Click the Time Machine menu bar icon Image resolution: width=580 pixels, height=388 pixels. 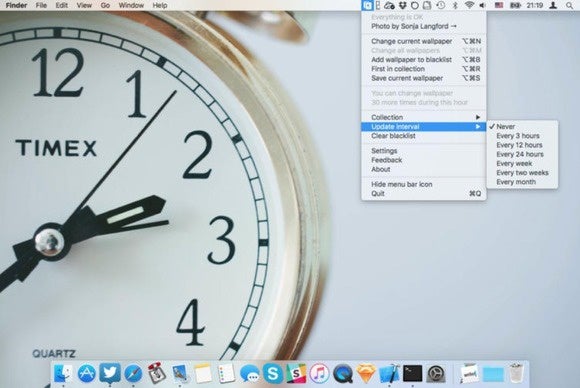tap(441, 5)
